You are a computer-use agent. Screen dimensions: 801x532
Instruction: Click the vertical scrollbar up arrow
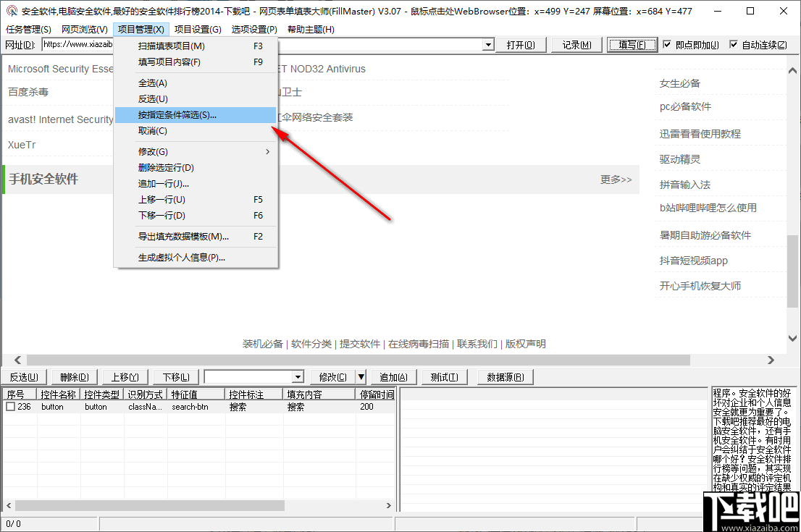point(792,70)
